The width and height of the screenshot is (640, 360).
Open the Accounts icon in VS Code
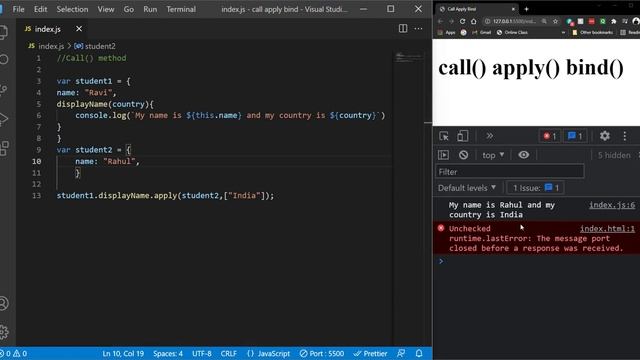4,303
